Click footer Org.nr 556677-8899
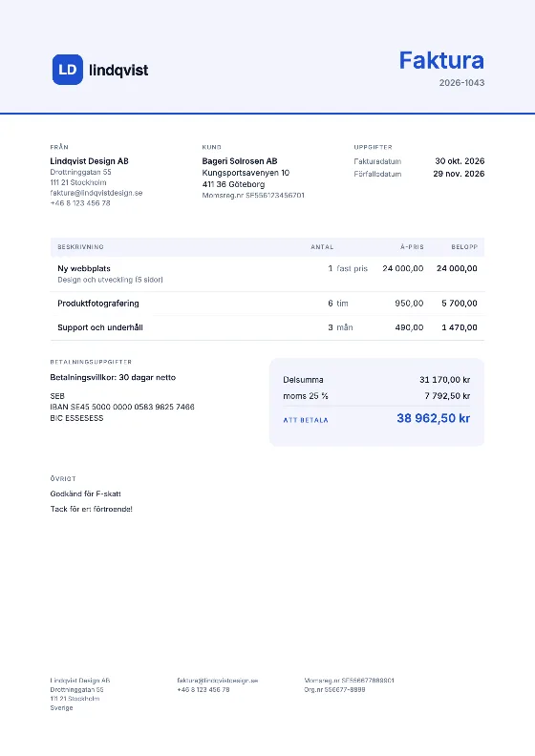Viewport: 535px width, 756px height. tap(334, 689)
